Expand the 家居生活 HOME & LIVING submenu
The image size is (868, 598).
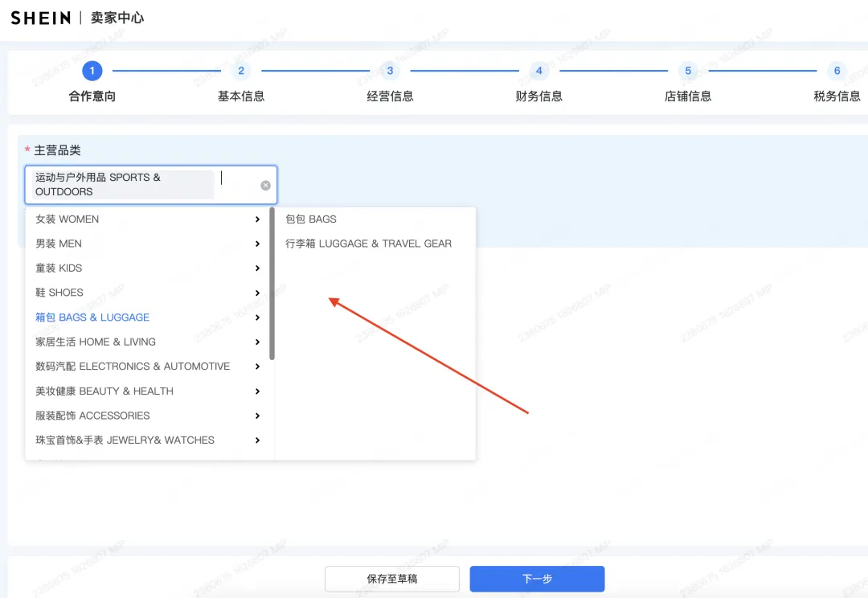pyautogui.click(x=257, y=342)
